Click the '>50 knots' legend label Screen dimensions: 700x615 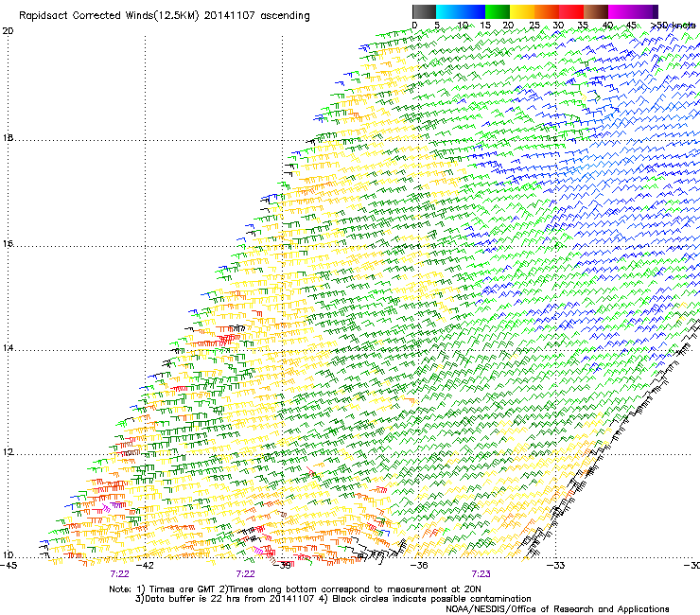pos(674,26)
